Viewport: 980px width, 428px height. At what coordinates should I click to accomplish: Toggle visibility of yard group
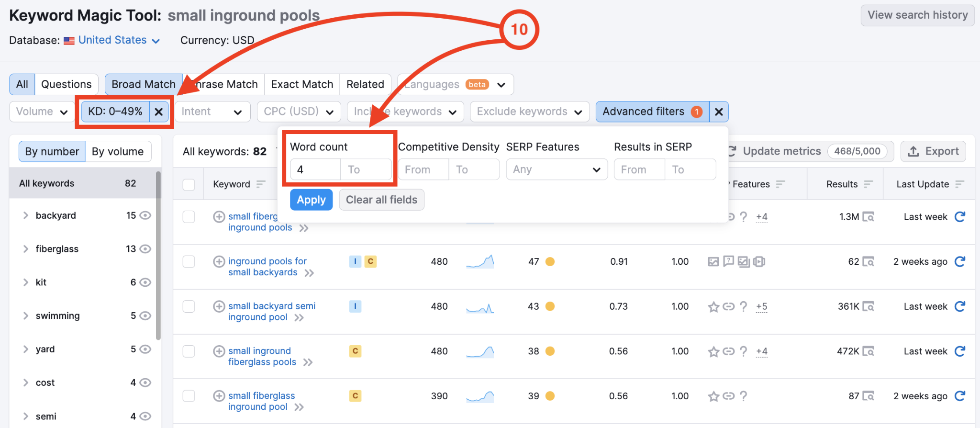[x=145, y=349]
